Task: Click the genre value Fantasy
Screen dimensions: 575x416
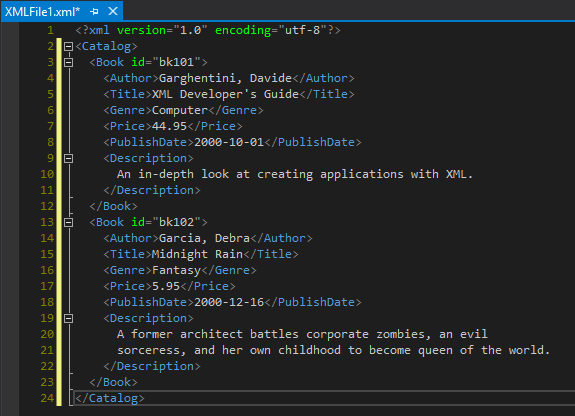Action: coord(176,270)
